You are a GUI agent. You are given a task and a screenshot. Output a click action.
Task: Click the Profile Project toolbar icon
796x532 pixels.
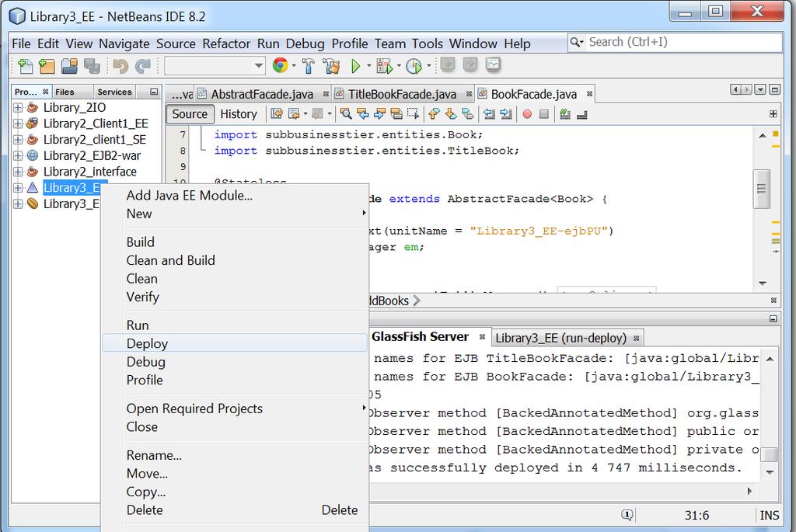click(x=414, y=66)
